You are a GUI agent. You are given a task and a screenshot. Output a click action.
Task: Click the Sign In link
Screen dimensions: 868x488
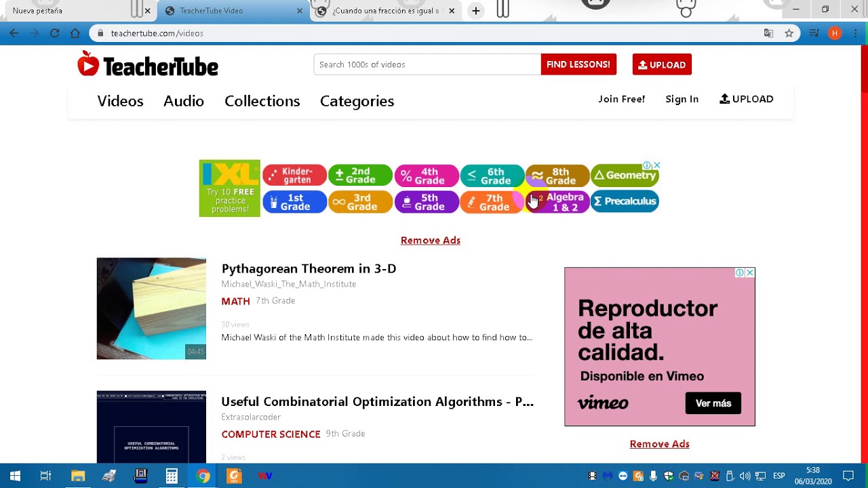click(x=682, y=99)
